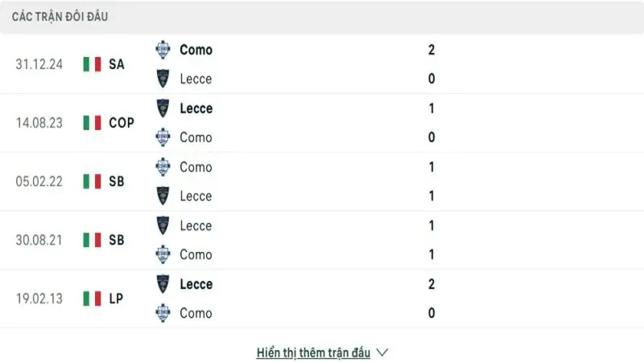Click the Italy flag beside LP competition
The height and width of the screenshot is (362, 644).
[x=92, y=298]
